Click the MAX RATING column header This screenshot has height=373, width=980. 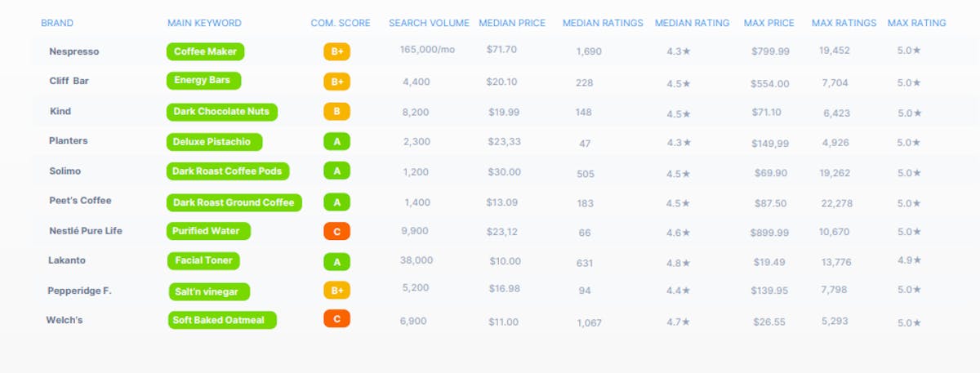pyautogui.click(x=917, y=23)
